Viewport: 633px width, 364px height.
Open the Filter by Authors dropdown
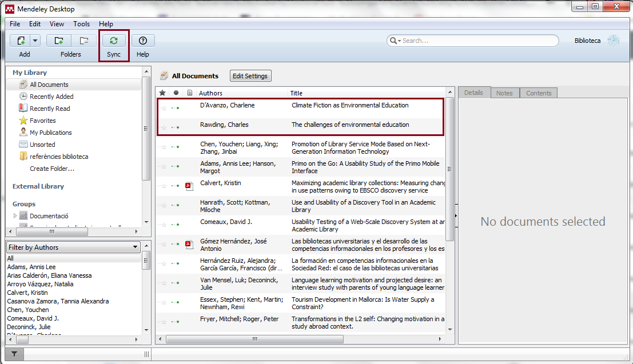click(73, 247)
